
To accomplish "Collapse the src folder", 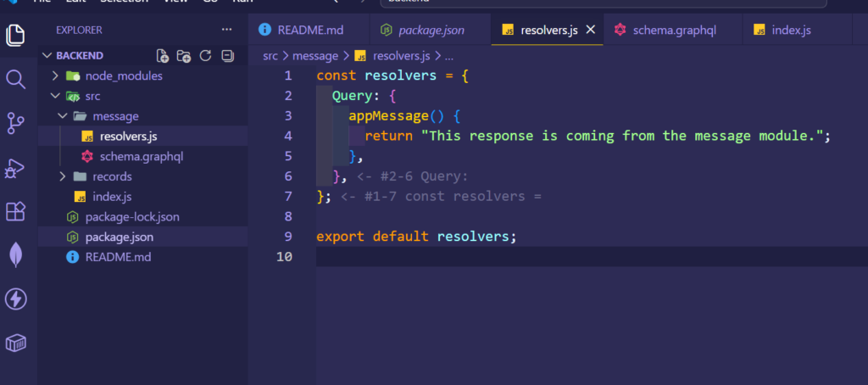I will click(x=142, y=96).
